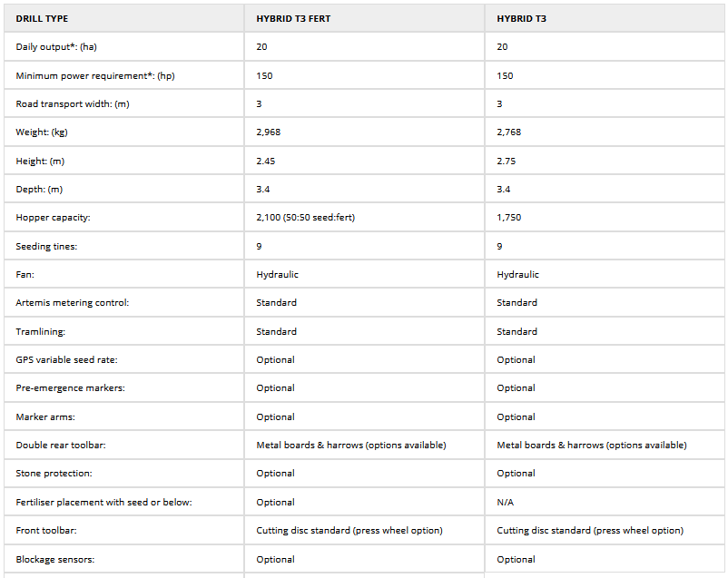The width and height of the screenshot is (728, 578).
Task: Select the Stone protection row label
Action: pos(54,473)
